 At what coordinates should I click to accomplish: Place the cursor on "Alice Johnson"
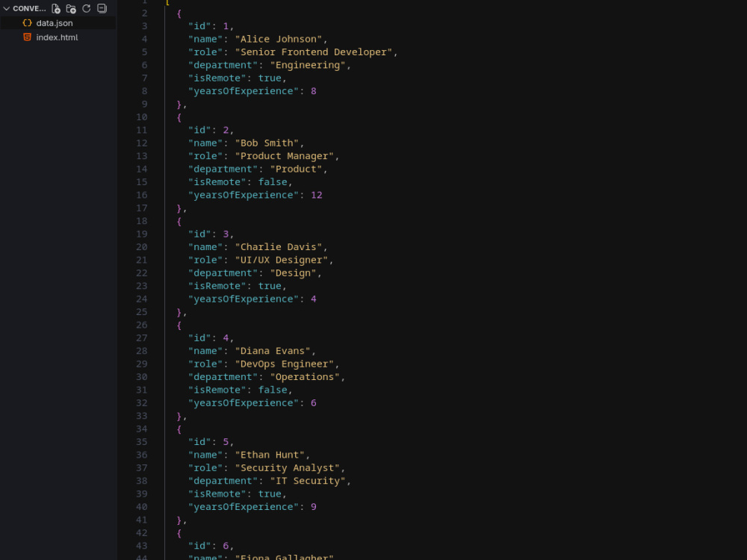278,39
